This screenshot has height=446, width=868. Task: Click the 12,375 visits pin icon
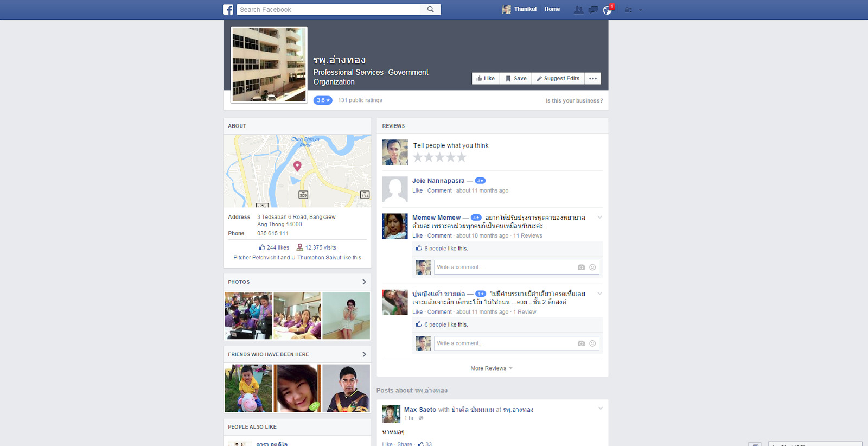(299, 247)
